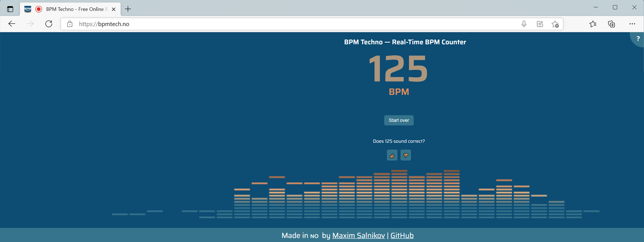Viewport: 644px width, 242px height.
Task: Click the bpmtech.no address bar field
Action: (282, 24)
